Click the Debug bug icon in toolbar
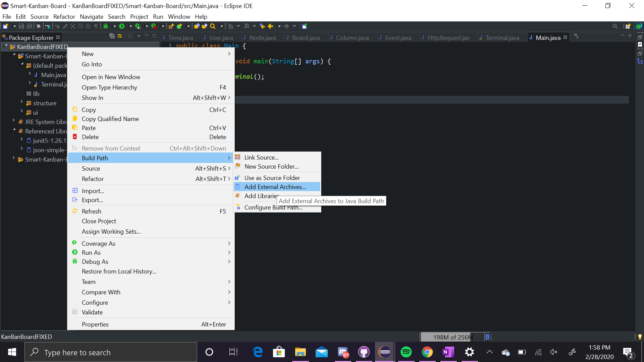 tap(106, 26)
